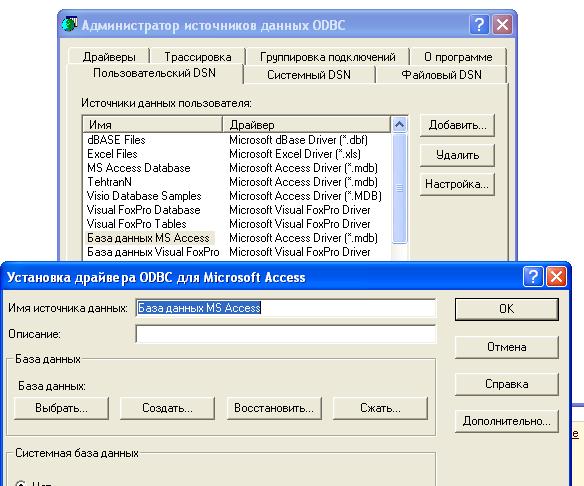Screen dimensions: 584x486
Task: Select the TehtranN data source
Action: point(109,182)
